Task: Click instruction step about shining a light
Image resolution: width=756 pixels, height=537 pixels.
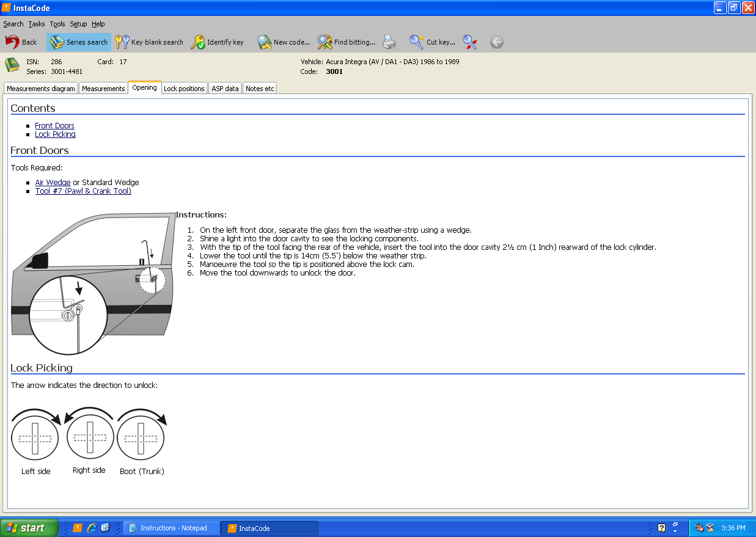Action: coord(309,239)
